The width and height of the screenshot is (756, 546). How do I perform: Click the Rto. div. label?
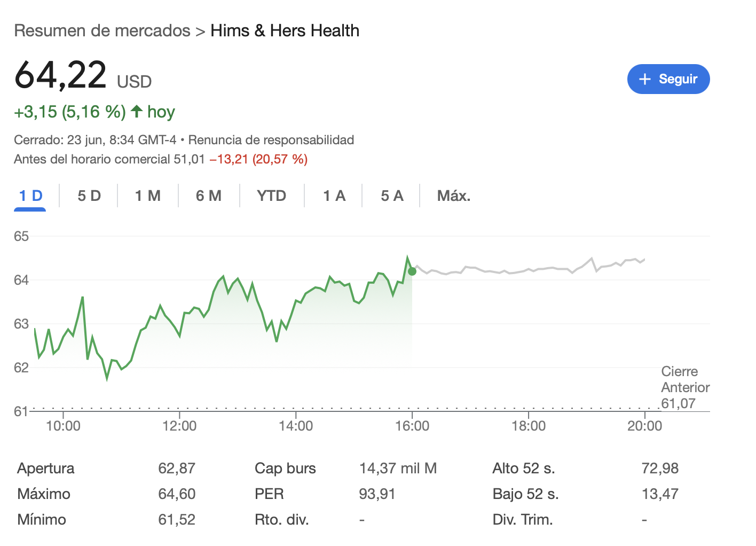[282, 520]
